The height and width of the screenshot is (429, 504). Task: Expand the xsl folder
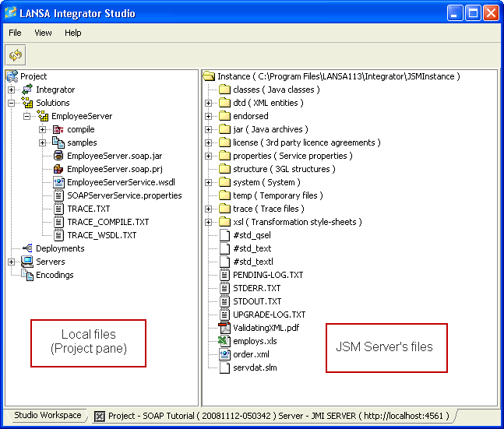tap(209, 222)
